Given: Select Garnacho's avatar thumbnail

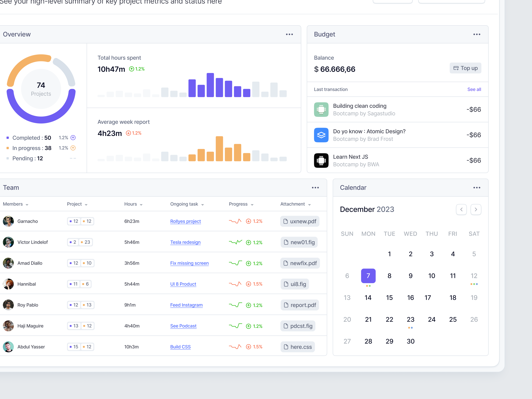Looking at the screenshot, I should (8, 221).
